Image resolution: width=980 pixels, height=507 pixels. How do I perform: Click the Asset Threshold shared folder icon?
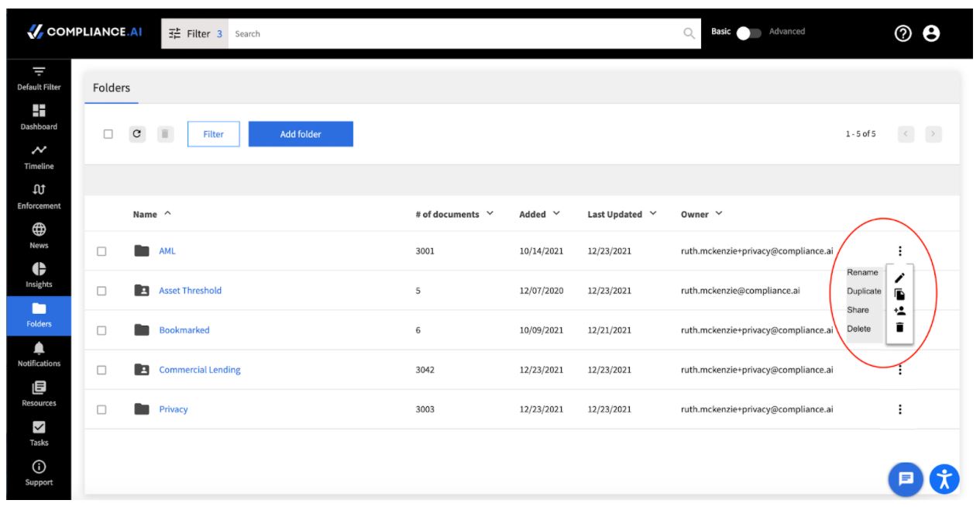pos(141,291)
